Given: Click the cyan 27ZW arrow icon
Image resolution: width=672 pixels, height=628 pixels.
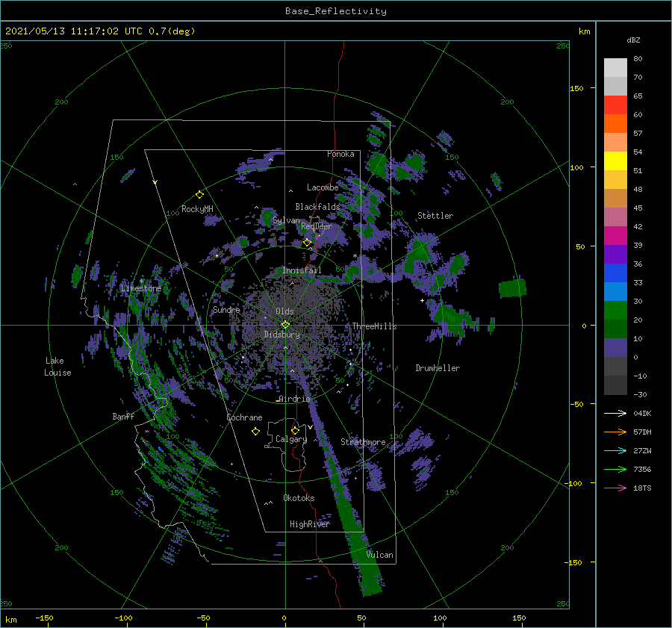Looking at the screenshot, I should point(615,450).
